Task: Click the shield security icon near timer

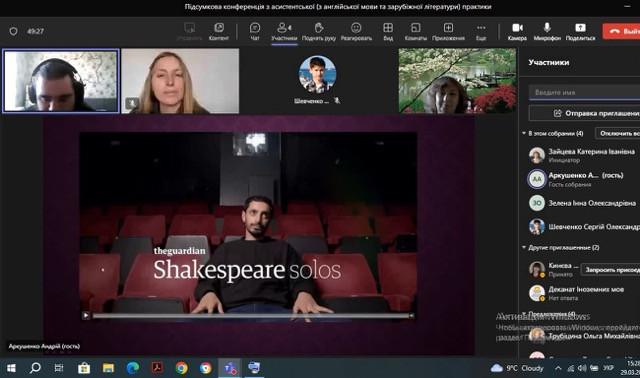Action: coord(13,31)
